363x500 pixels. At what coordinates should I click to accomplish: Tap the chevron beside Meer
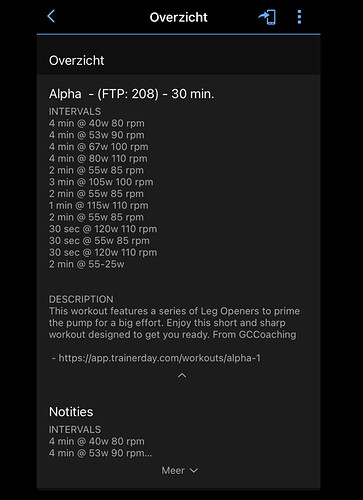tap(194, 470)
